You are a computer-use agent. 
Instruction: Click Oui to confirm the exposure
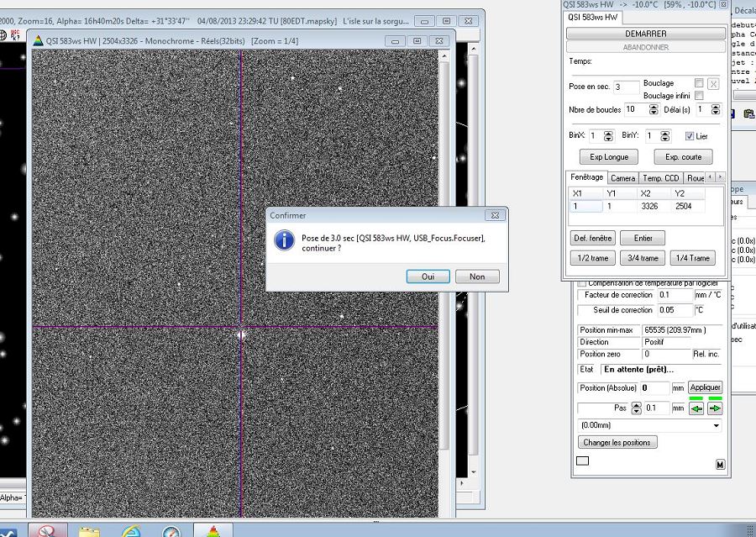[x=428, y=276]
